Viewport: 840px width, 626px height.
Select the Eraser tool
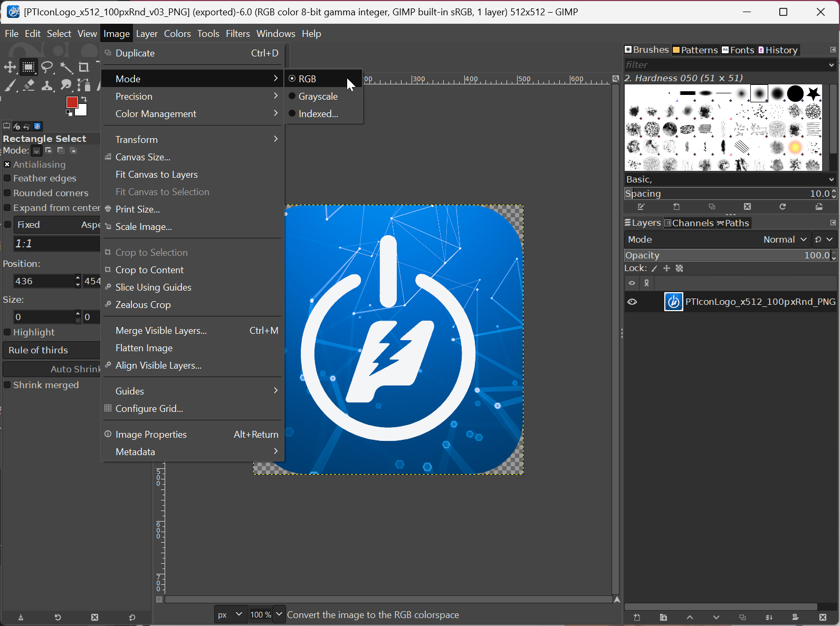[x=28, y=85]
